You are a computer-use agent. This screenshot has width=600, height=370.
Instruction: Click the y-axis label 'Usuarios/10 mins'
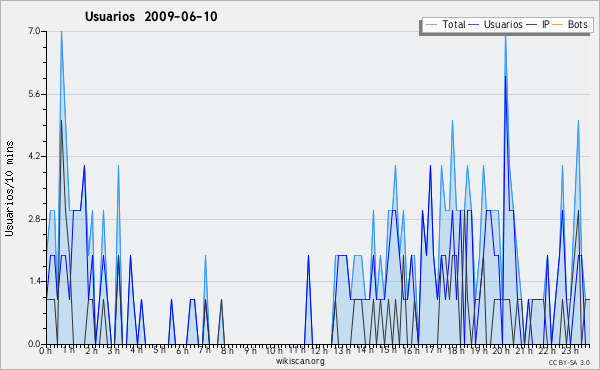point(9,188)
